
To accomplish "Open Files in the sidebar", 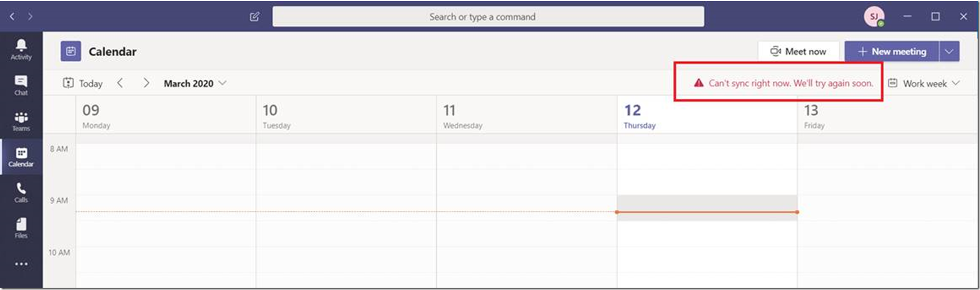I will coord(21,228).
